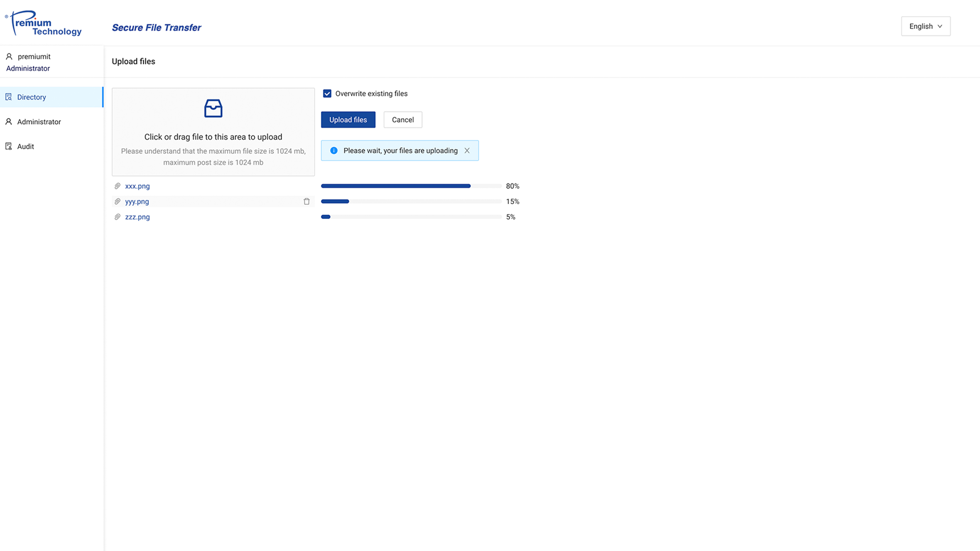
Task: Toggle Overwrite existing files checkbox
Action: [x=327, y=93]
